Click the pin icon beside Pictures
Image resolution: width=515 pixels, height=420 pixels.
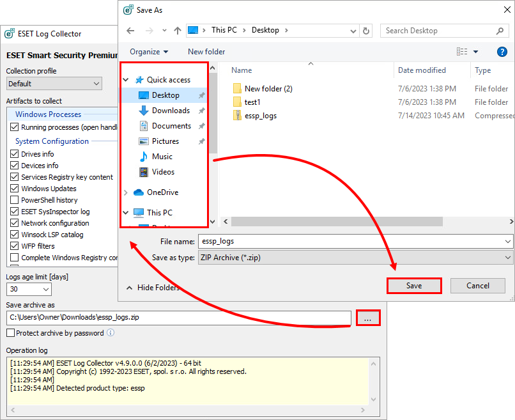click(201, 141)
